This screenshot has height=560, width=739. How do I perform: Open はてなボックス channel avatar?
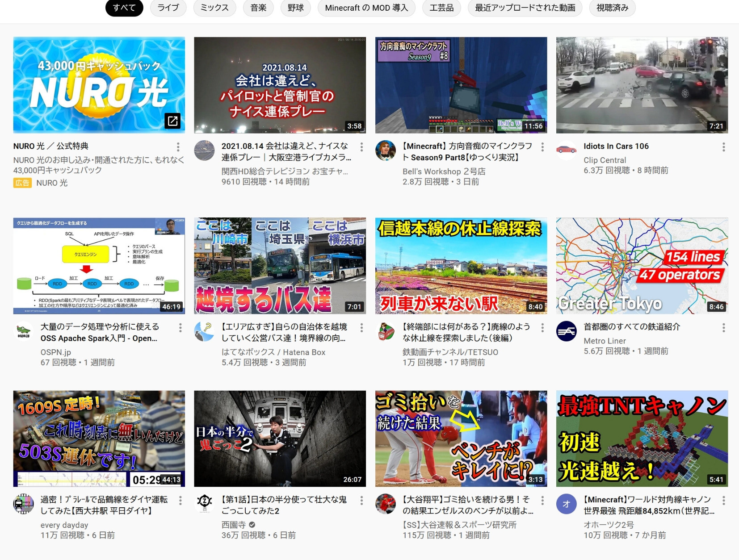(x=204, y=331)
